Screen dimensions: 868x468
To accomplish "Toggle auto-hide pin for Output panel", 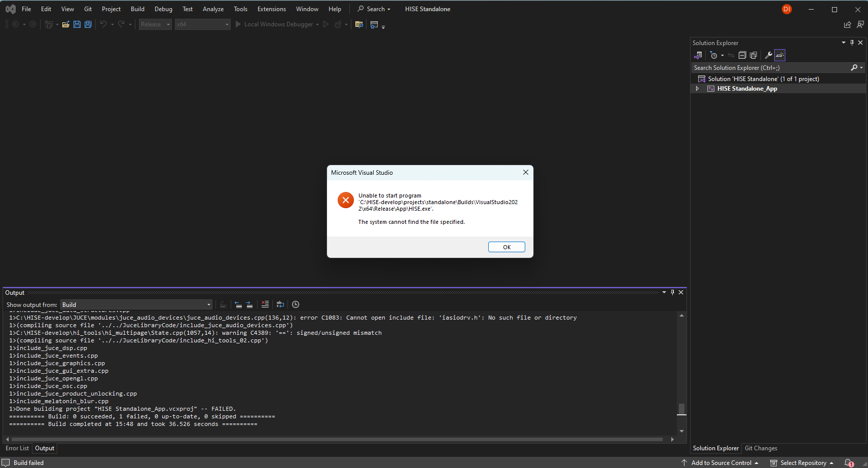I will tap(672, 292).
